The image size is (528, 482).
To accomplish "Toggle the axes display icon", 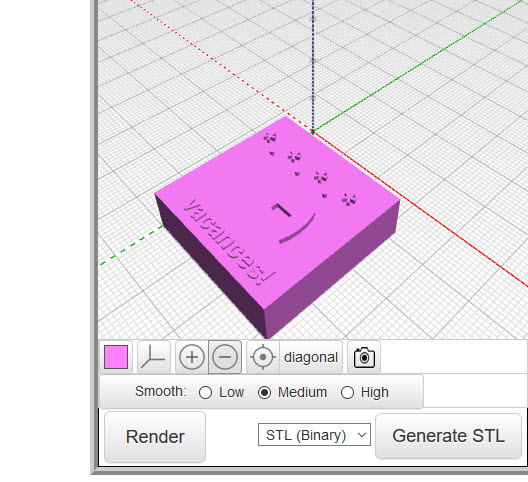I will point(154,357).
